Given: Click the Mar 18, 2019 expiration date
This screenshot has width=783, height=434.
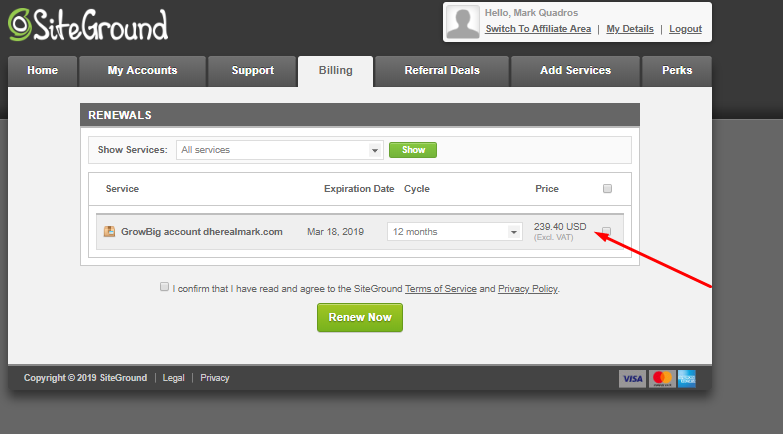Looking at the screenshot, I should coord(336,232).
